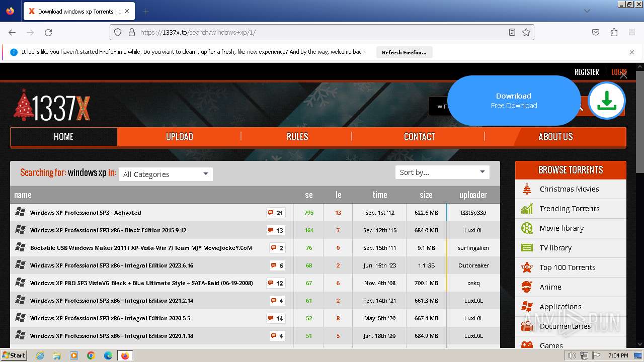Image resolution: width=644 pixels, height=362 pixels.
Task: Dismiss the Firefox refresh notification bar
Action: pos(632,52)
